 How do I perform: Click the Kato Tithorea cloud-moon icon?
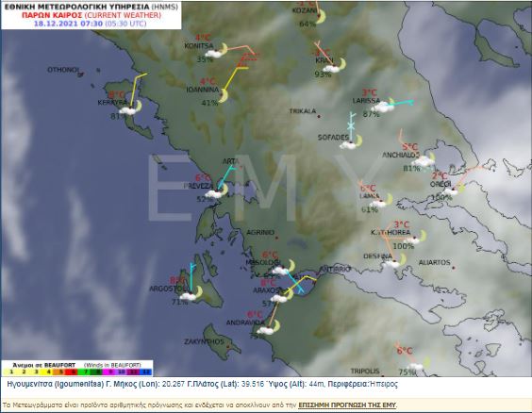(416, 238)
